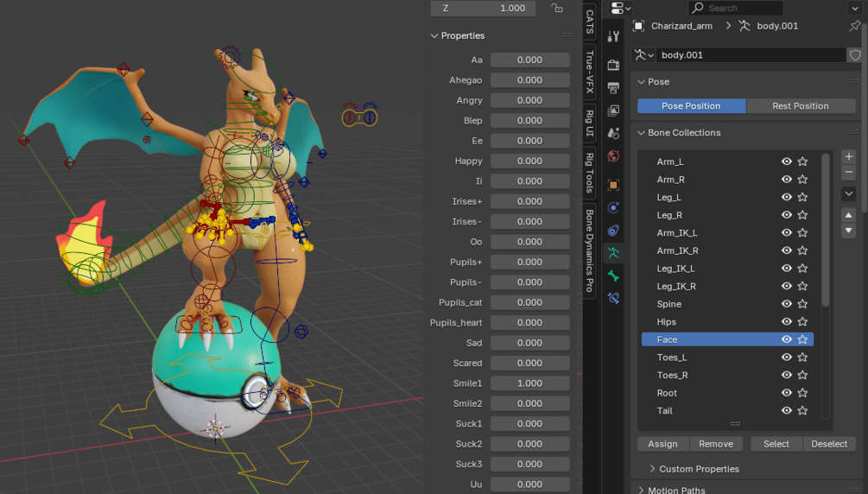868x494 pixels.
Task: Click the Deselect bones button
Action: click(x=829, y=444)
